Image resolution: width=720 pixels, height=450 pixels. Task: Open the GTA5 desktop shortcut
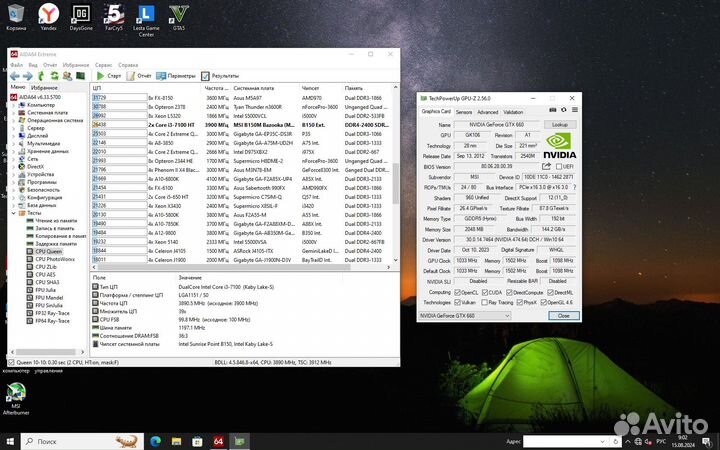coord(179,17)
